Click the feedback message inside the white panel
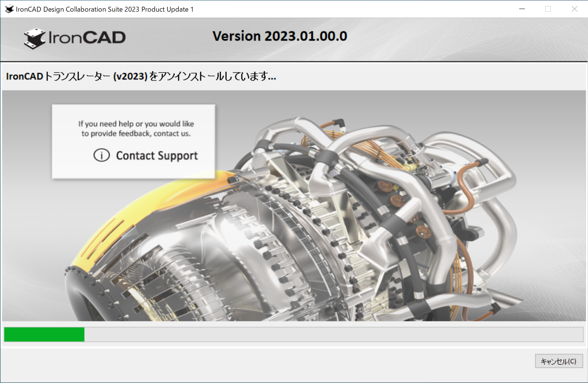 coord(136,128)
